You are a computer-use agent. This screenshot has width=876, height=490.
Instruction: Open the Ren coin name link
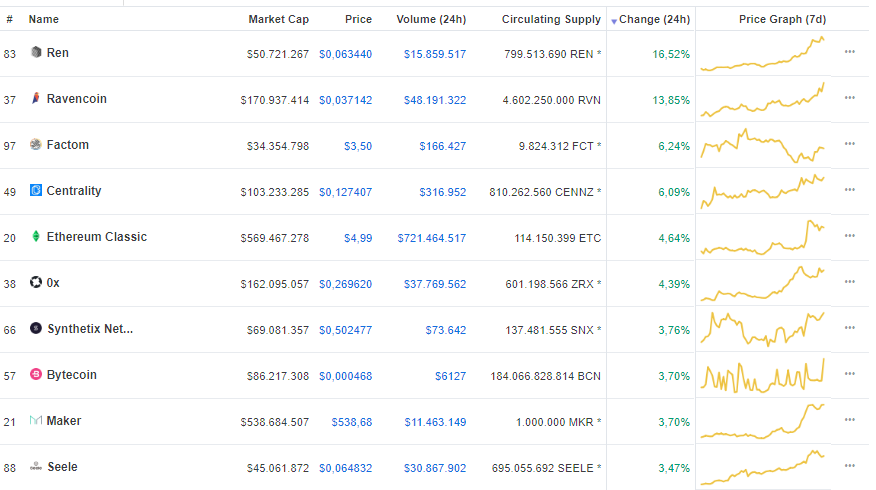tap(58, 53)
